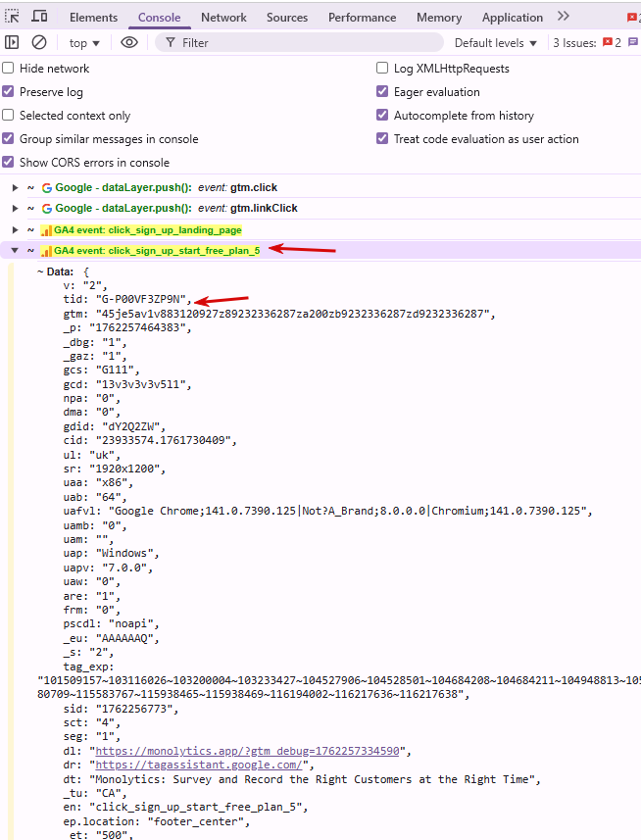Screen dimensions: 641x840
Task: Click the gcs value G111
Action: pyautogui.click(x=115, y=370)
